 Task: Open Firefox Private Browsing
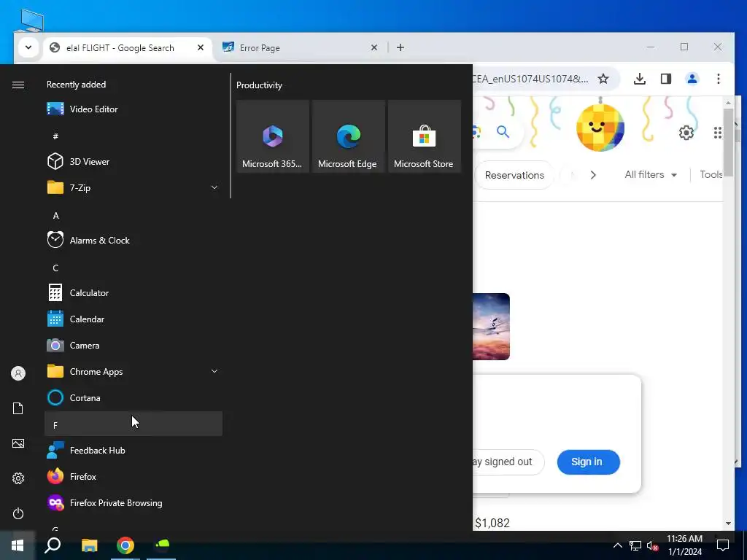(133, 503)
